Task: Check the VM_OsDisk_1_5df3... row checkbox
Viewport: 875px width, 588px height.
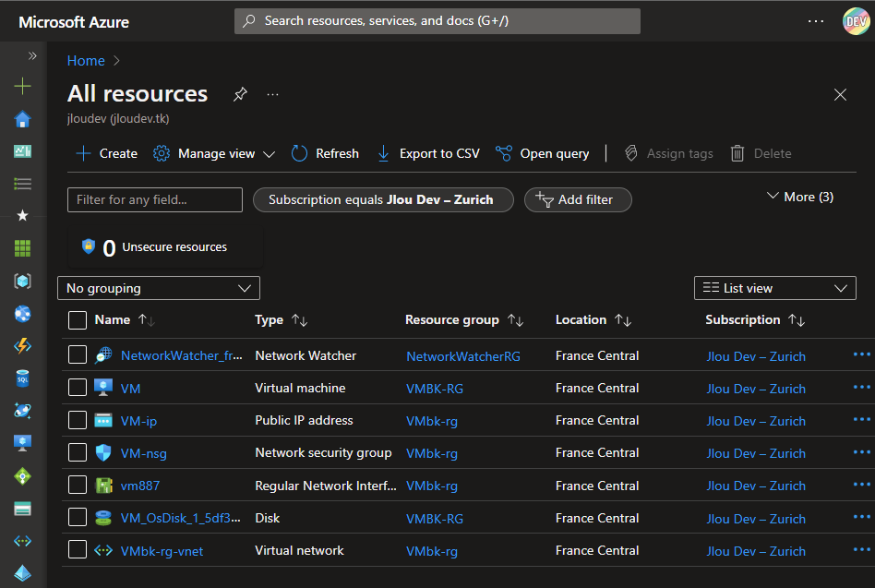Action: pyautogui.click(x=78, y=517)
